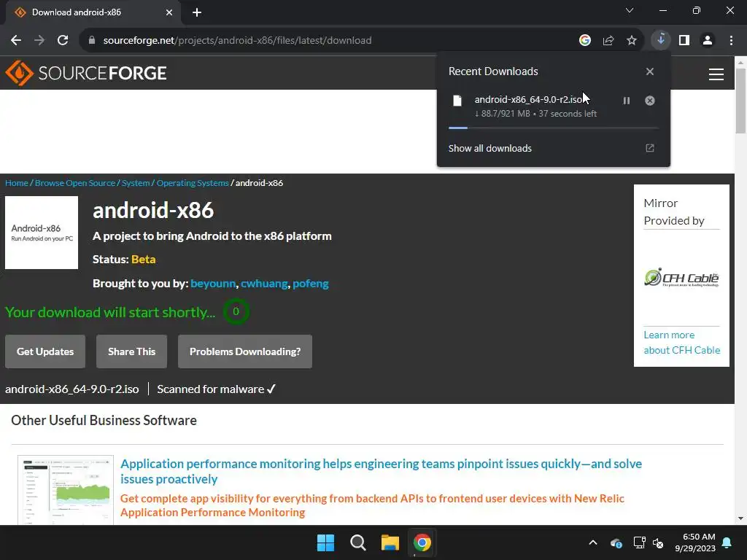This screenshot has width=747, height=560.
Task: Open the Chrome profile icon
Action: click(x=708, y=41)
